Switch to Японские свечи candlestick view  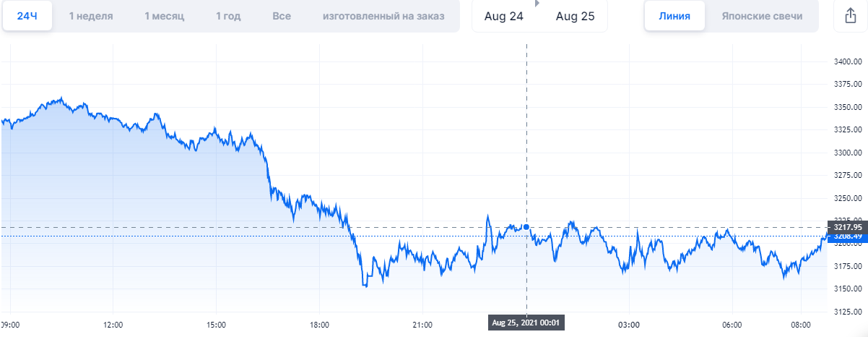762,16
